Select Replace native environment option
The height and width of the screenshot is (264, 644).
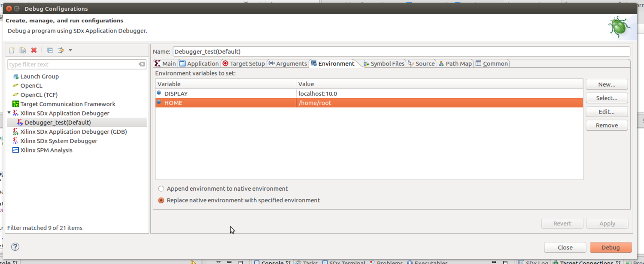click(x=161, y=200)
